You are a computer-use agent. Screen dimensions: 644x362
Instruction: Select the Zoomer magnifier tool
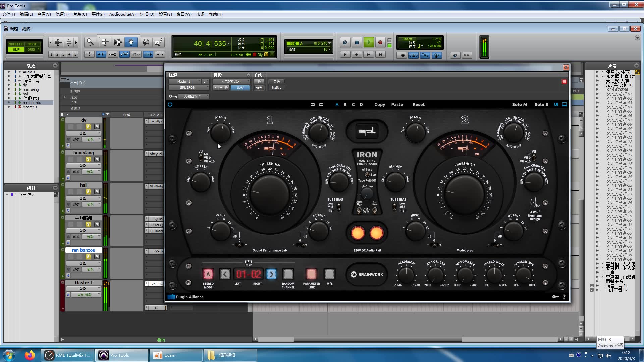pos(90,42)
